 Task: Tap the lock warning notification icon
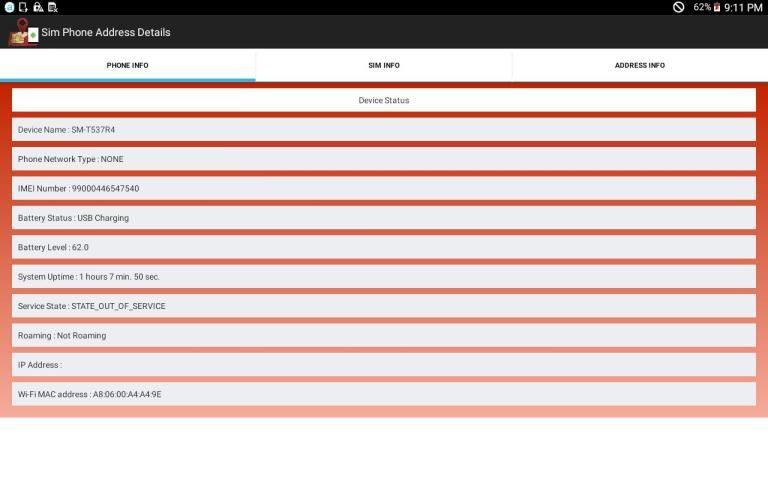click(38, 7)
